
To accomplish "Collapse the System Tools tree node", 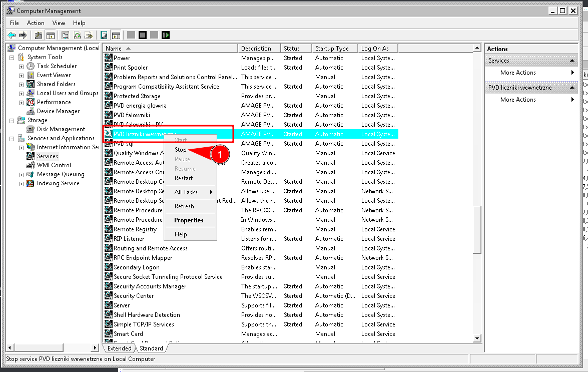I will tap(12, 58).
